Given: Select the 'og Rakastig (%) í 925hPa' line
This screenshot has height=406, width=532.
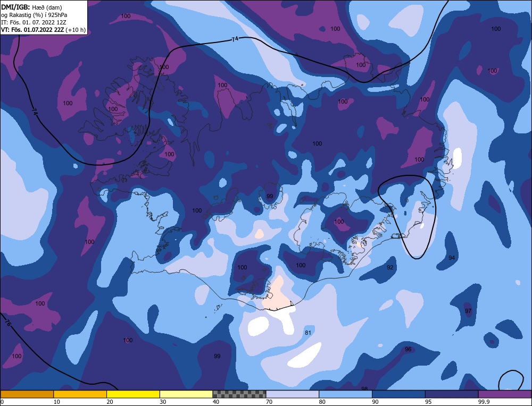Looking at the screenshot, I should pos(34,15).
